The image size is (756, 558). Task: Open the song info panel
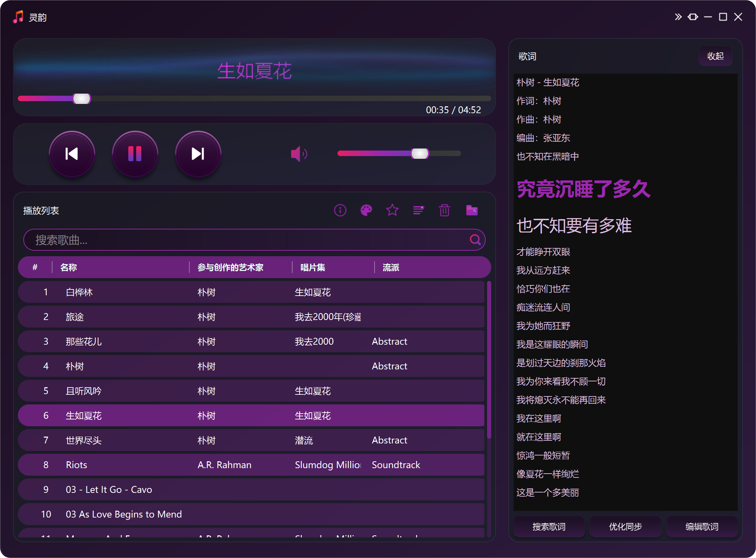click(x=340, y=210)
